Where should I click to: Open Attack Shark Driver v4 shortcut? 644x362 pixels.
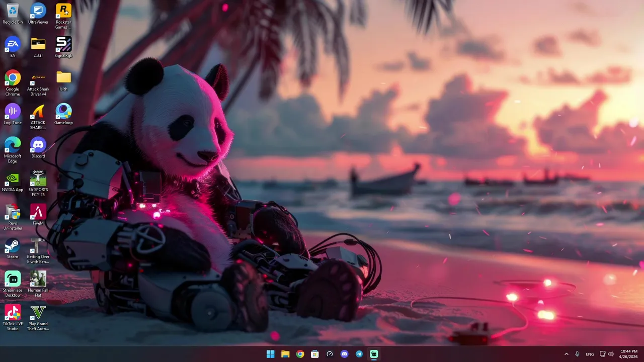point(38,83)
